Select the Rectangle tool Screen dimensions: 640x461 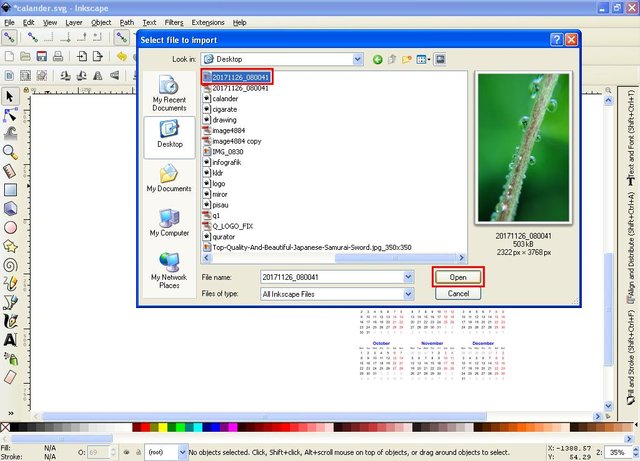(10, 190)
